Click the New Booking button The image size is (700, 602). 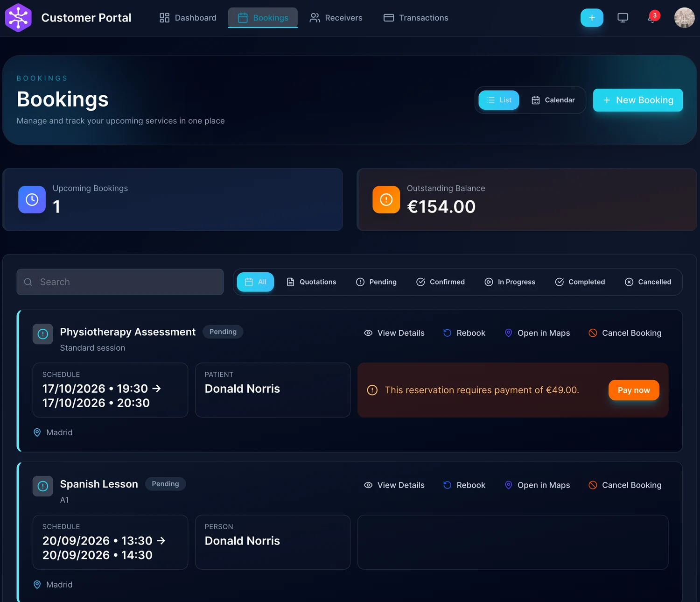coord(638,100)
